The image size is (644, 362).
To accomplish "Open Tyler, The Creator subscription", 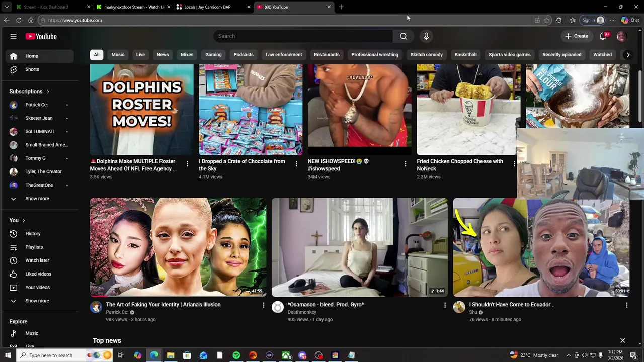I will click(x=41, y=171).
